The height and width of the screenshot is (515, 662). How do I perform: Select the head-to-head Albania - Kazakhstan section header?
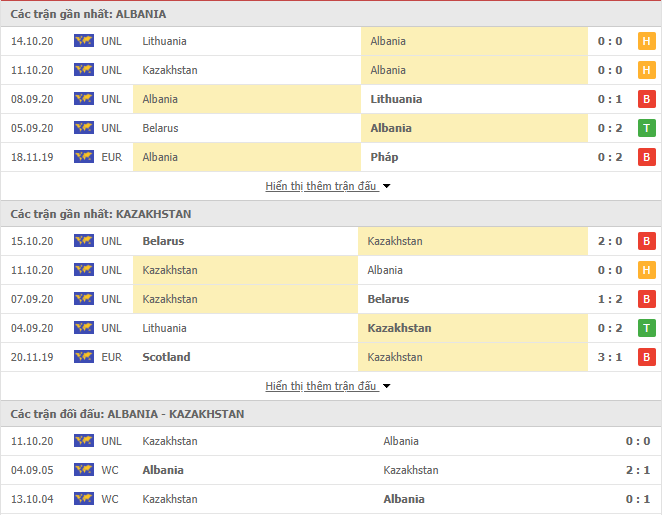point(331,414)
